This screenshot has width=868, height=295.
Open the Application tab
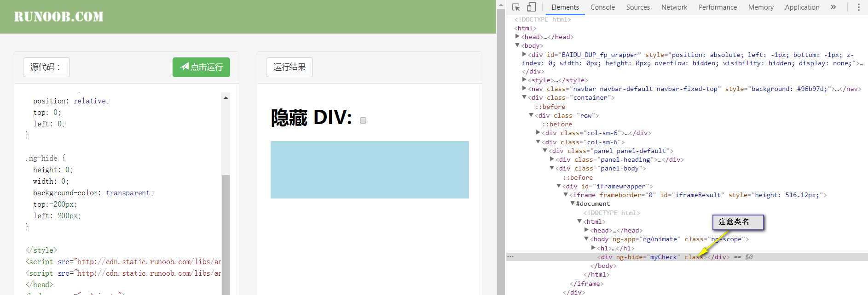802,7
